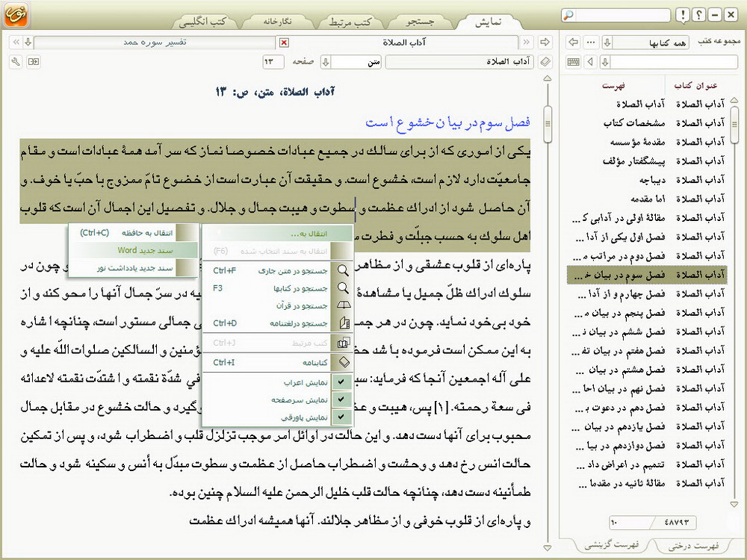This screenshot has width=747, height=560.
Task: Switch to the جستجو tab
Action: (x=420, y=22)
